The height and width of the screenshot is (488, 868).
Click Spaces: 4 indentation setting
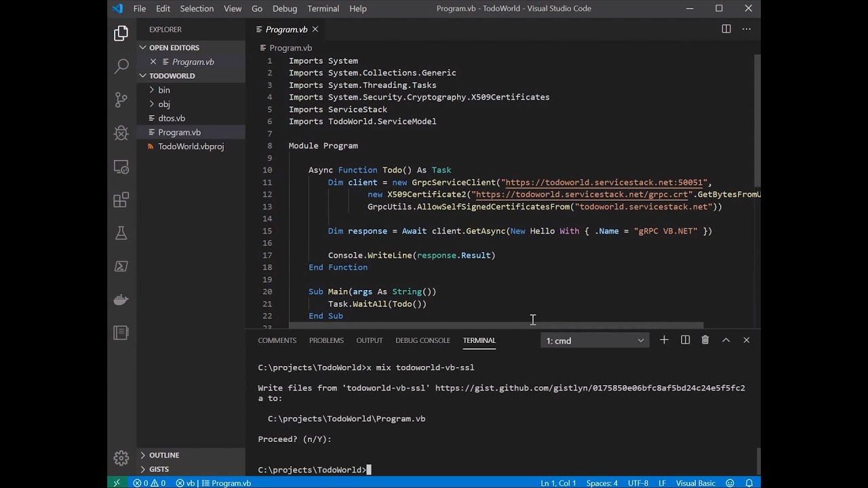pos(602,483)
